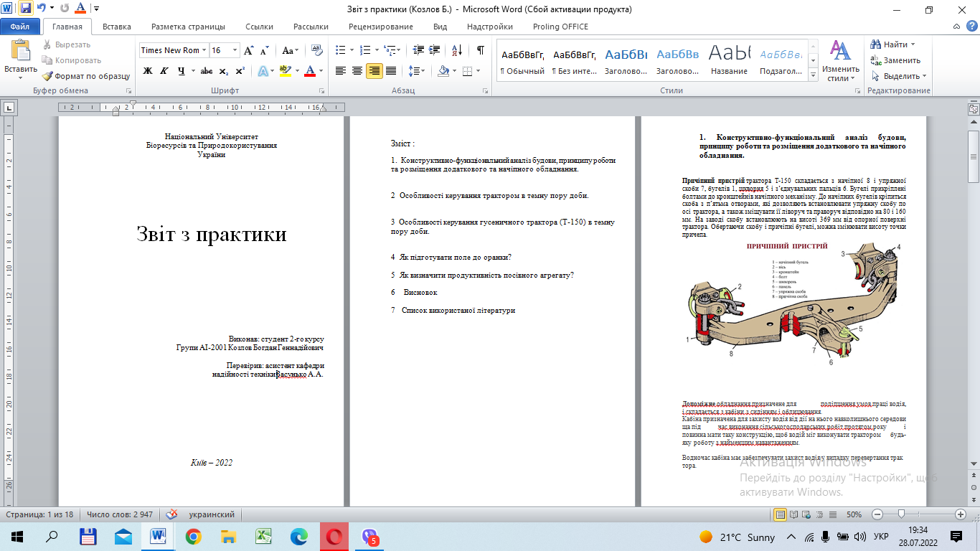
Task: Apply the Название style
Action: tap(729, 60)
